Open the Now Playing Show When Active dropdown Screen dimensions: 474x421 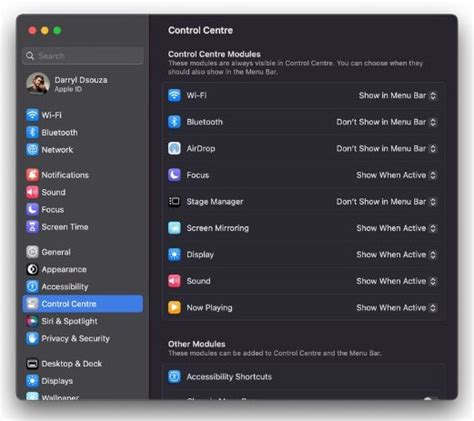(396, 308)
